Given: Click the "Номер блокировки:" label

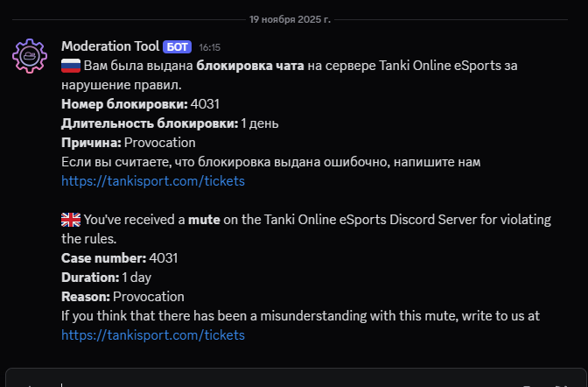Looking at the screenshot, I should pyautogui.click(x=123, y=104).
